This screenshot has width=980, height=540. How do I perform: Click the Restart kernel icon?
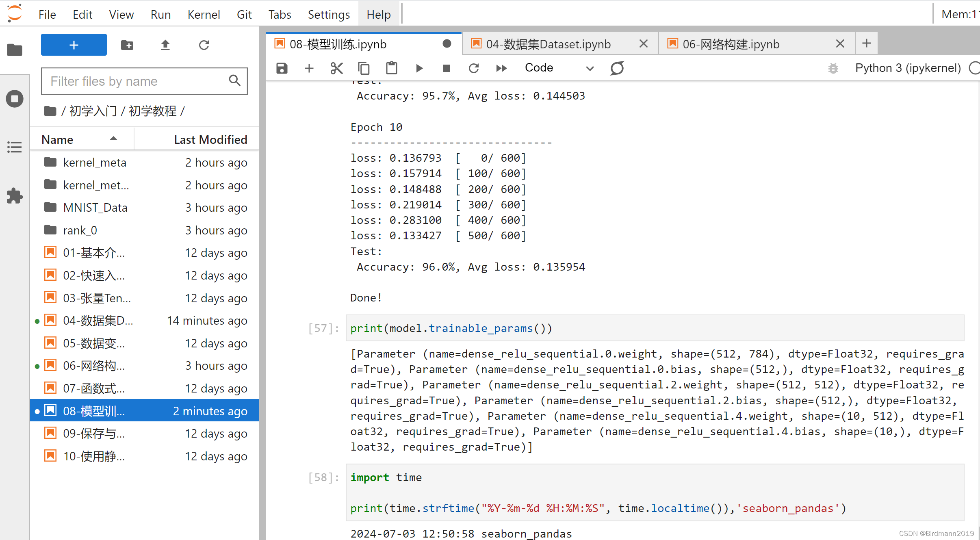click(475, 68)
